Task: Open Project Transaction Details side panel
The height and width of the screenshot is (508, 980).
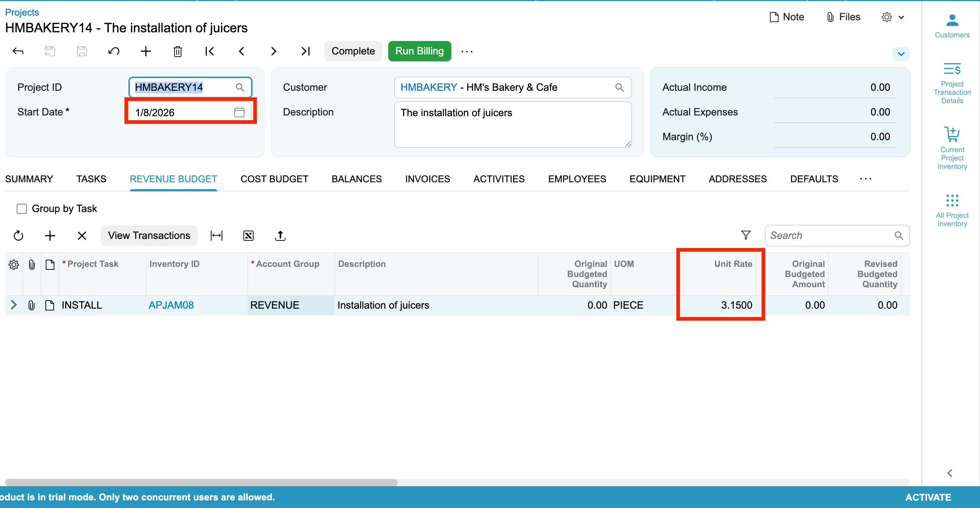Action: coord(952,83)
